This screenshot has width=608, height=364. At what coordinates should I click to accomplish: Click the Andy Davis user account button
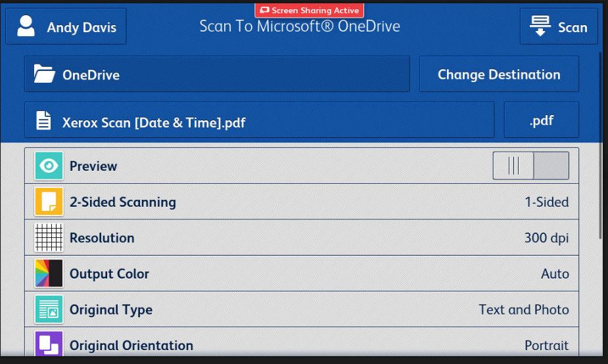click(x=66, y=27)
